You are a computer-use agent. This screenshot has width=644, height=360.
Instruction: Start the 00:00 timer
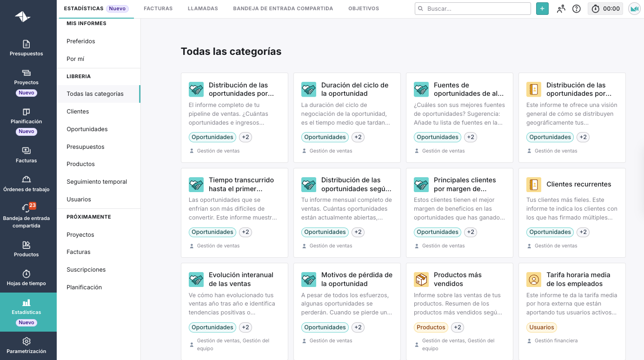605,8
